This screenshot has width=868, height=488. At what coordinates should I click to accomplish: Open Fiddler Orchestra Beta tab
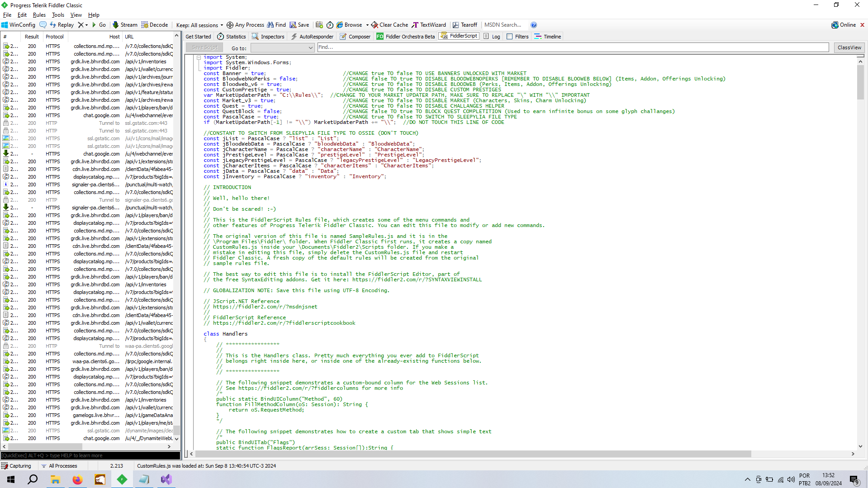406,37
